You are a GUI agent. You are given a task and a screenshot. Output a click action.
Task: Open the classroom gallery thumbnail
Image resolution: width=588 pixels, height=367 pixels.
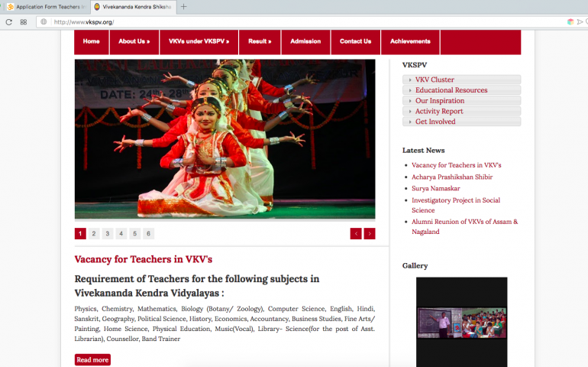(x=462, y=323)
